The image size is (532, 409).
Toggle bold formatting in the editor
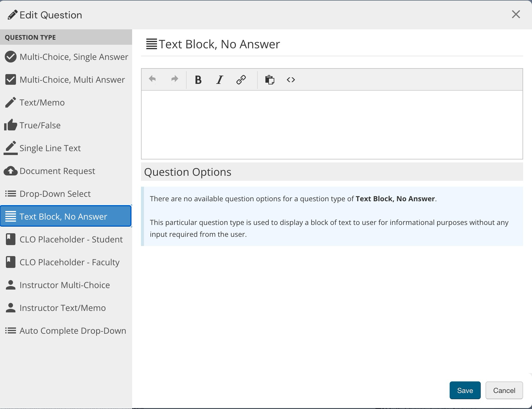click(198, 80)
